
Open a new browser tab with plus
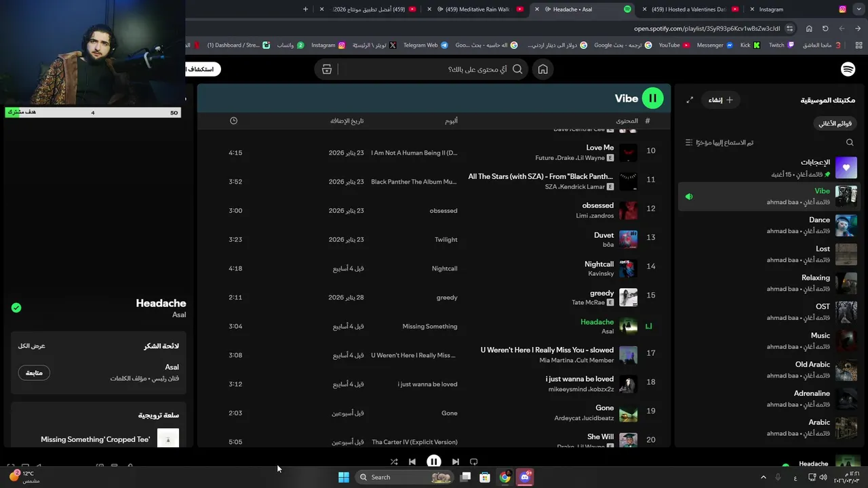305,9
